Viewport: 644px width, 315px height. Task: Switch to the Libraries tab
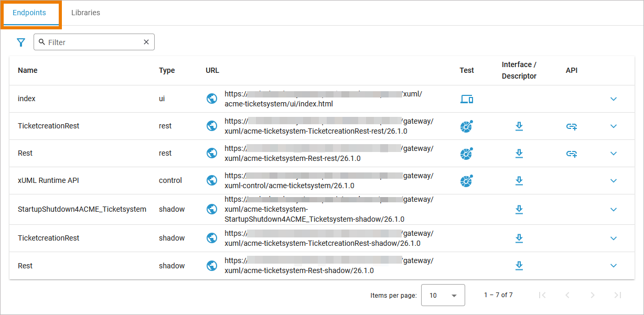pyautogui.click(x=85, y=13)
